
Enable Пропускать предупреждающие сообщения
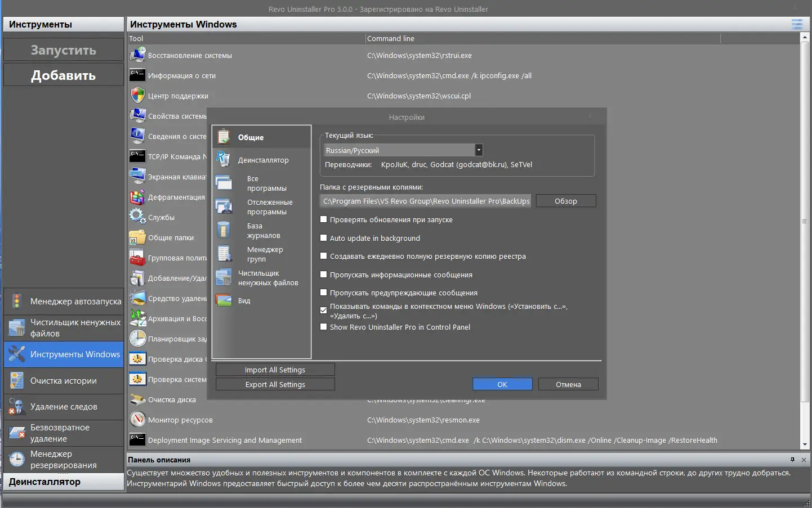(x=323, y=293)
